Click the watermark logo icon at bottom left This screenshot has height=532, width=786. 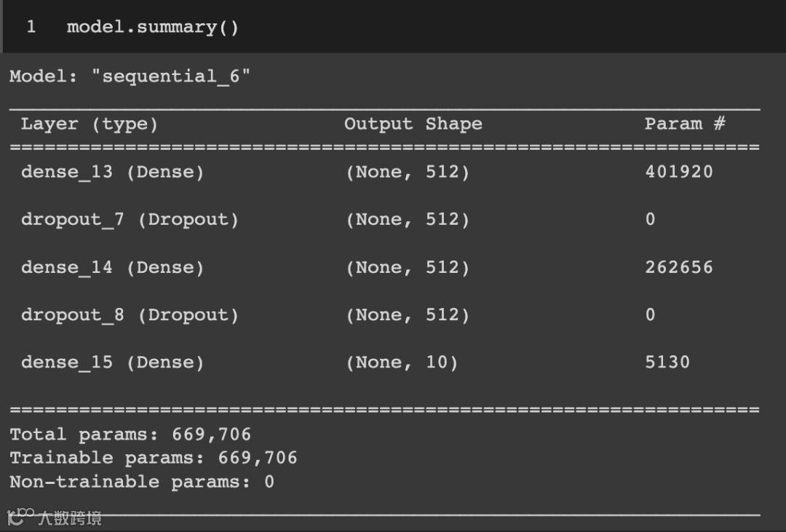coord(20,517)
